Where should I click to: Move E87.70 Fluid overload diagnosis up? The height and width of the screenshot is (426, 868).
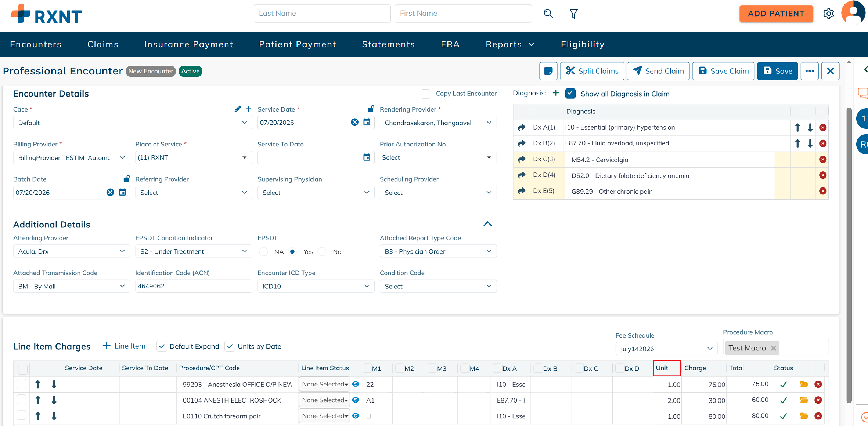tap(797, 143)
